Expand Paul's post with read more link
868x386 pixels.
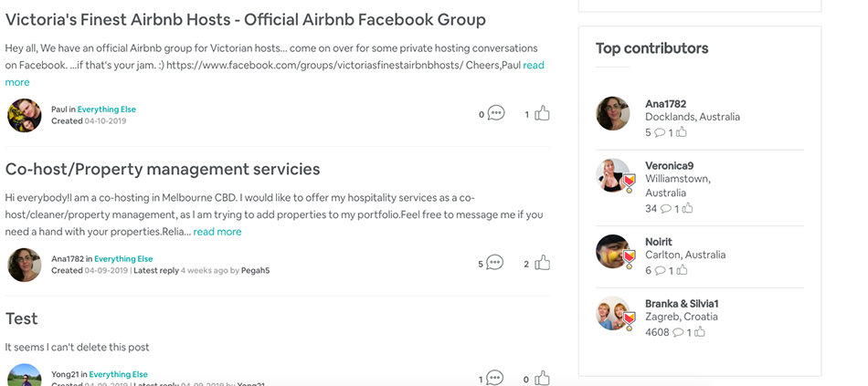(x=275, y=74)
